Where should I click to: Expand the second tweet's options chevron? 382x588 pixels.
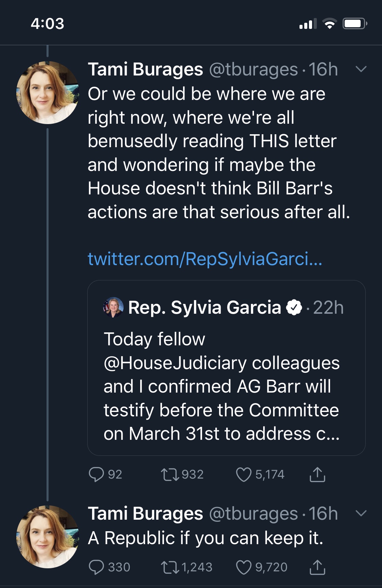pos(361,513)
